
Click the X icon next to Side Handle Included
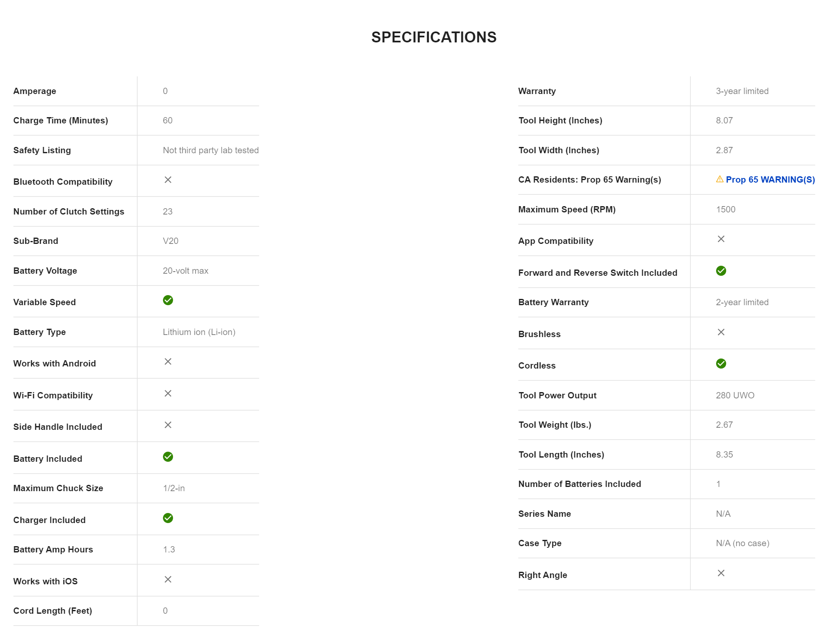pyautogui.click(x=168, y=425)
